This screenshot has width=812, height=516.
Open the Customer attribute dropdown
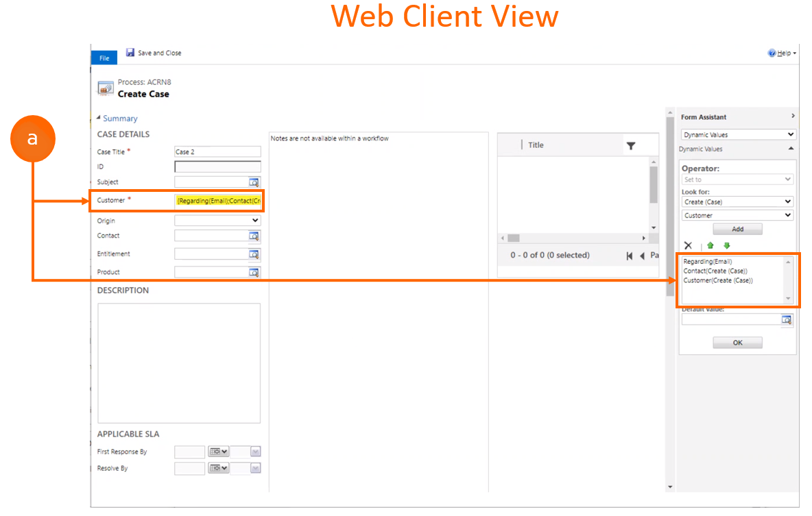(737, 215)
